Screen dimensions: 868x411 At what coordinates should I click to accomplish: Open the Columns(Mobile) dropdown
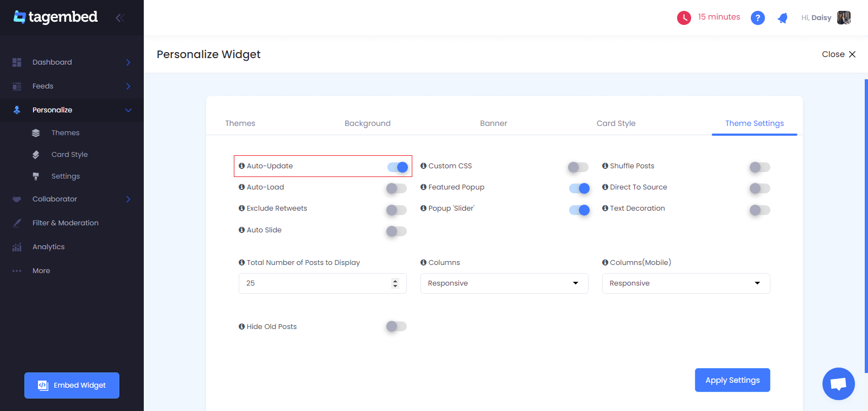coord(686,283)
